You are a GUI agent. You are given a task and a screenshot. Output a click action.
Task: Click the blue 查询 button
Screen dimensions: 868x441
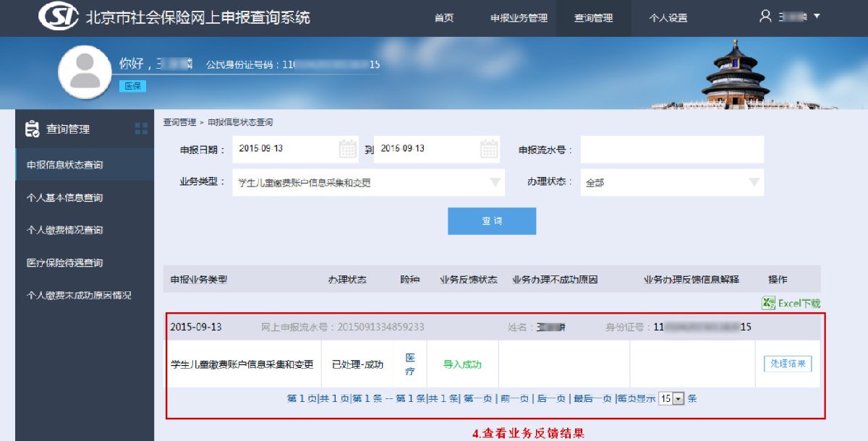click(492, 221)
